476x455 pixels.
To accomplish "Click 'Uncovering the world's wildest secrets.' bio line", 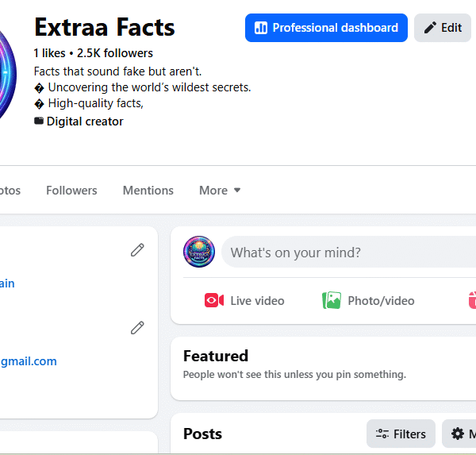I will click(149, 87).
